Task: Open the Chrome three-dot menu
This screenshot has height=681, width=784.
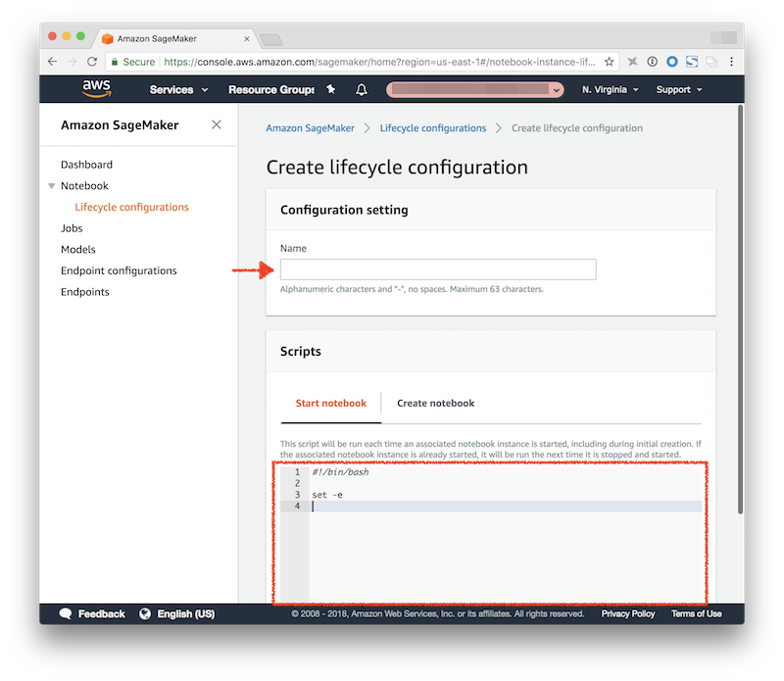Action: click(731, 62)
